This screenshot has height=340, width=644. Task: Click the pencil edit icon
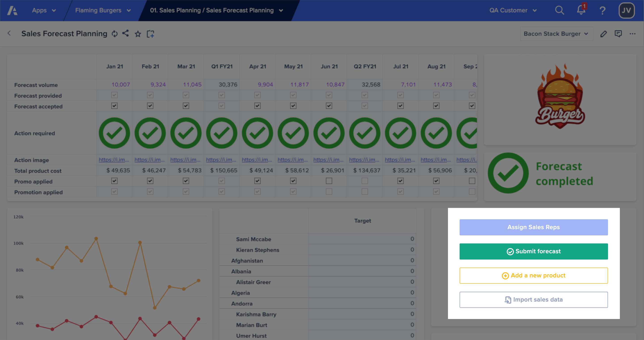coord(604,34)
